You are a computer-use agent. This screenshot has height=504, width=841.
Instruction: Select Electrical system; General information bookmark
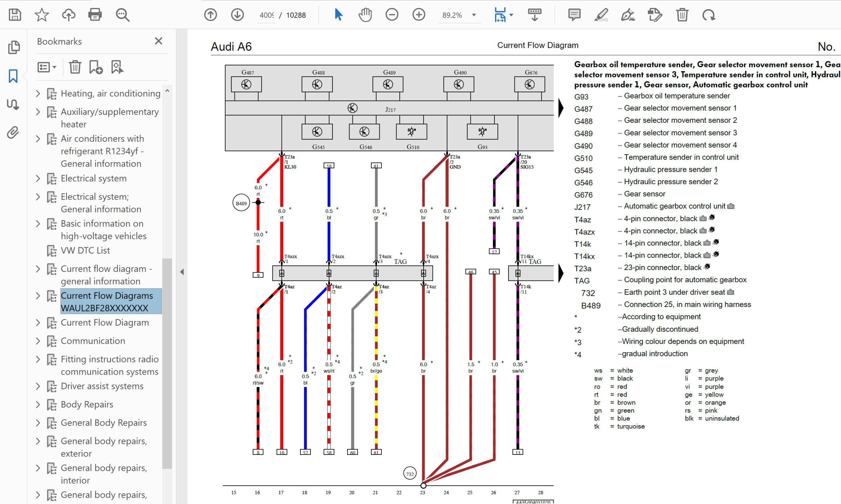(x=101, y=203)
